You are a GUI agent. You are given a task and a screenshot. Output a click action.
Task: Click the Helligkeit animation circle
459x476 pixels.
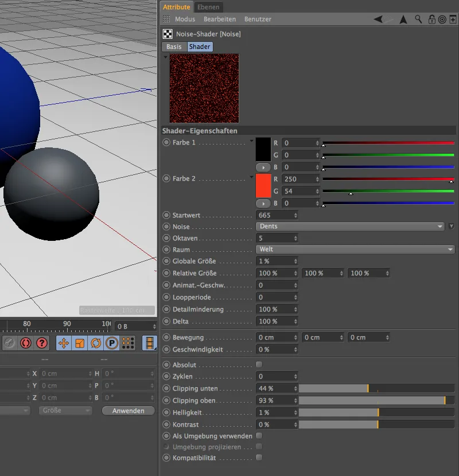coord(166,412)
